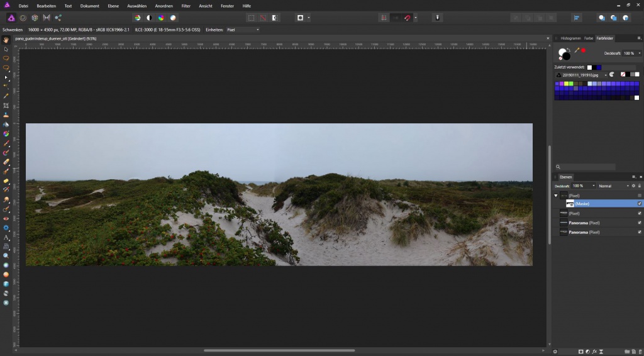Open the Quick Mask options dropdown arrow
Screen dimensions: 644x356
[x=309, y=18]
